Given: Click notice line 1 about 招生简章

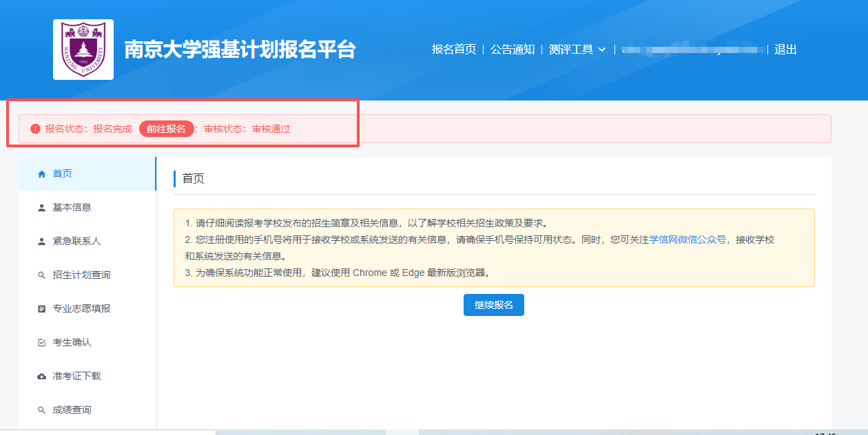Looking at the screenshot, I should point(366,223).
